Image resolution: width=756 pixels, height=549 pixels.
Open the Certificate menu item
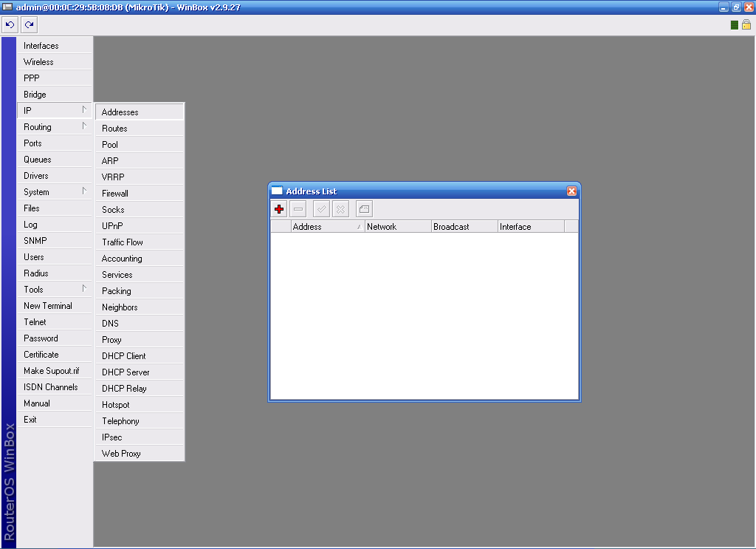[x=55, y=355]
